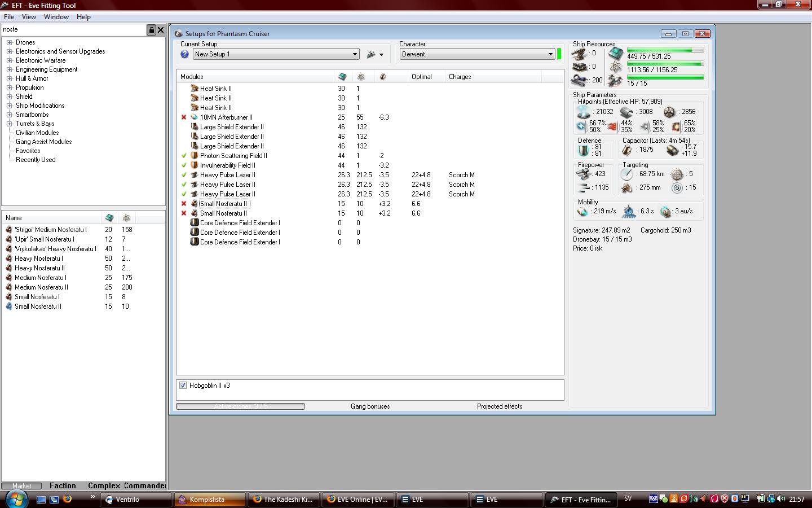Viewport: 812px width, 508px height.
Task: Expand the Engineering Equipment category
Action: (x=10, y=69)
